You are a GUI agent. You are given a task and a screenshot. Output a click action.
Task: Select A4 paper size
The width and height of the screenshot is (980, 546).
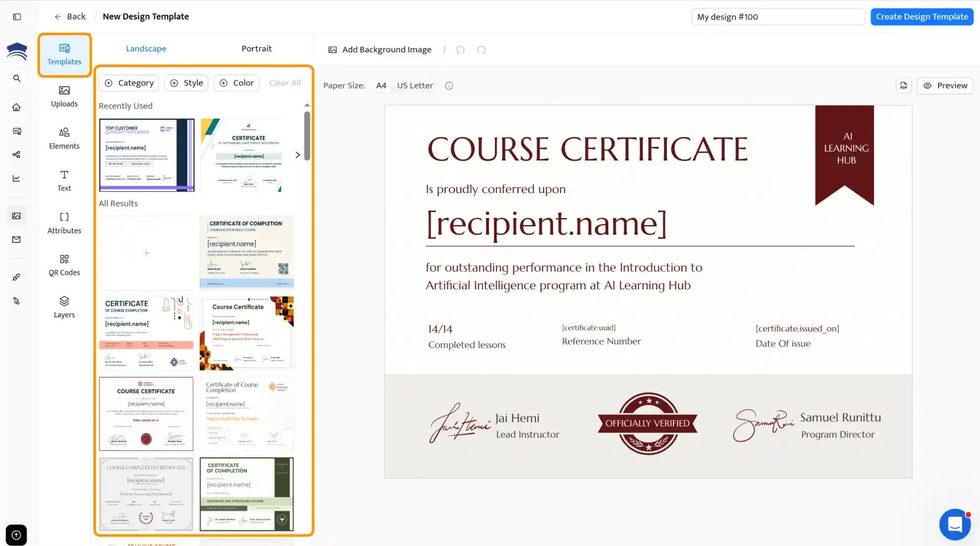(x=381, y=85)
